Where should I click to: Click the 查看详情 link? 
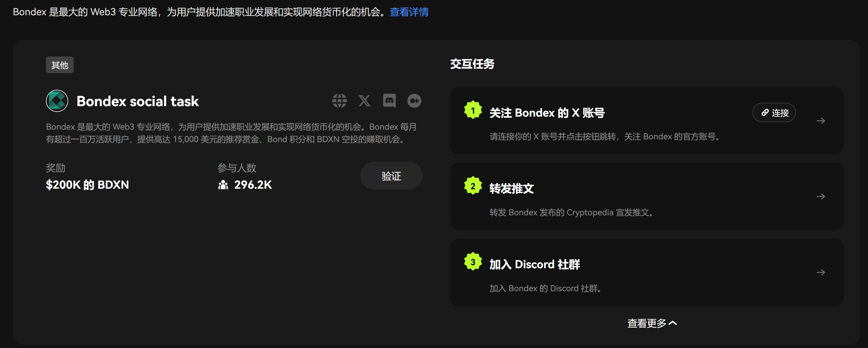point(409,12)
